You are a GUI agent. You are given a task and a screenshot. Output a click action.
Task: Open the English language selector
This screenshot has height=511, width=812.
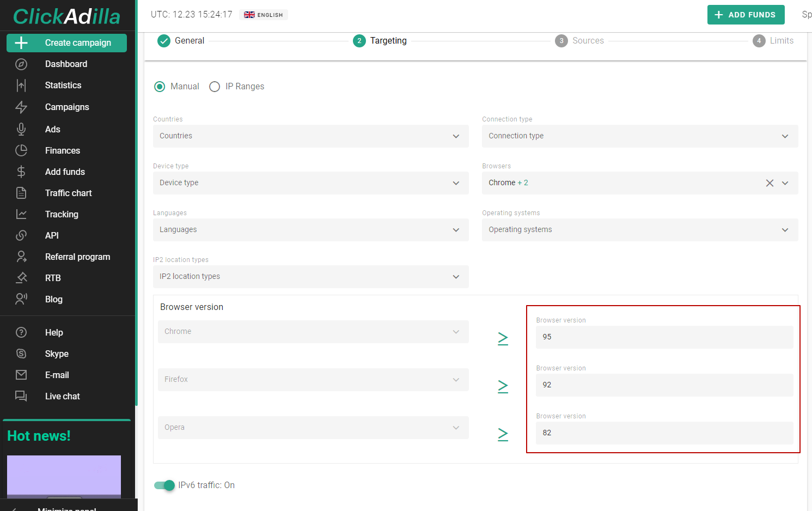(264, 15)
